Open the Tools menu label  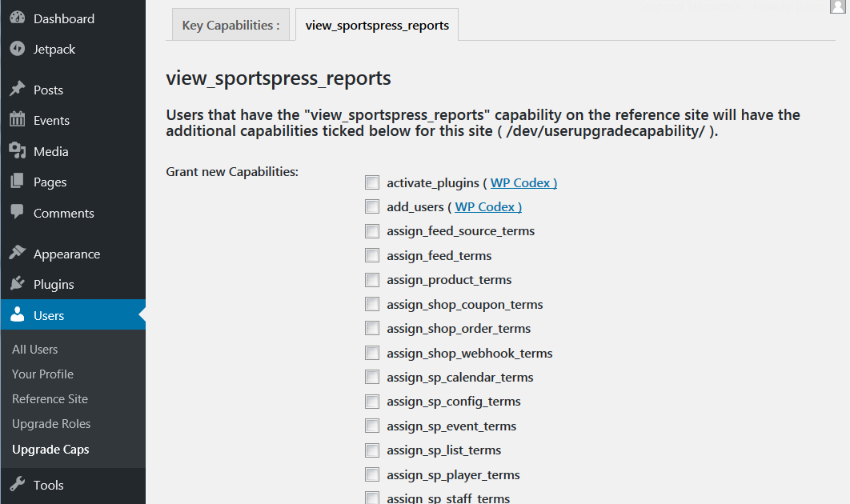tap(48, 485)
